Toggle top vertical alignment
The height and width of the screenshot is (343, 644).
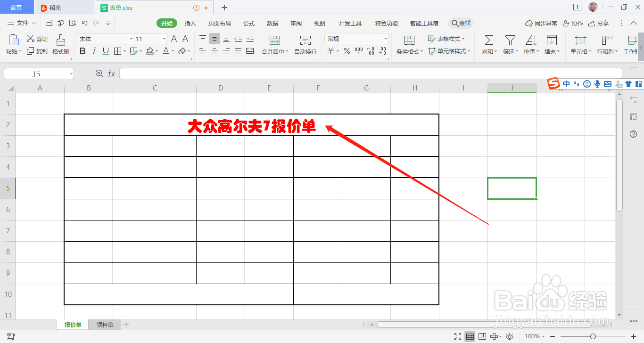(203, 39)
